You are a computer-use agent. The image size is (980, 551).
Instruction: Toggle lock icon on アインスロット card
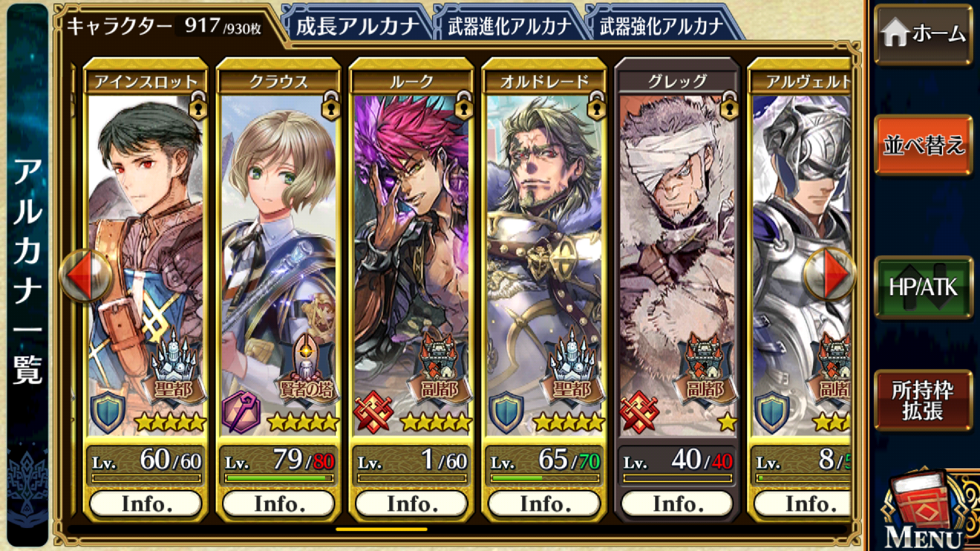tap(198, 106)
